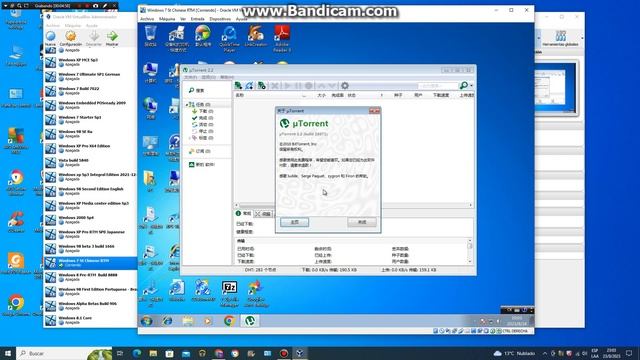Click the left button in About µTorrent dialog
This screenshot has height=360, width=640.
point(294,222)
